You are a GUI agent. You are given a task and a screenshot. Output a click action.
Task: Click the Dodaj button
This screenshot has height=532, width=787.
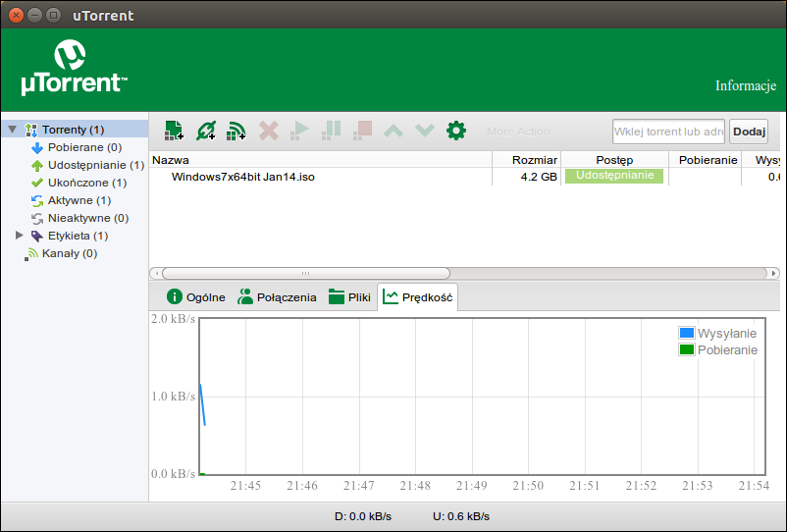[749, 132]
